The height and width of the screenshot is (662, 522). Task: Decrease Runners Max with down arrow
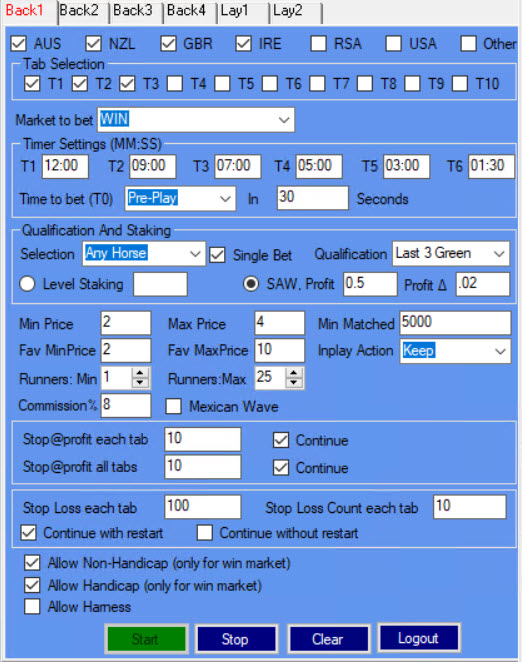pyautogui.click(x=294, y=383)
